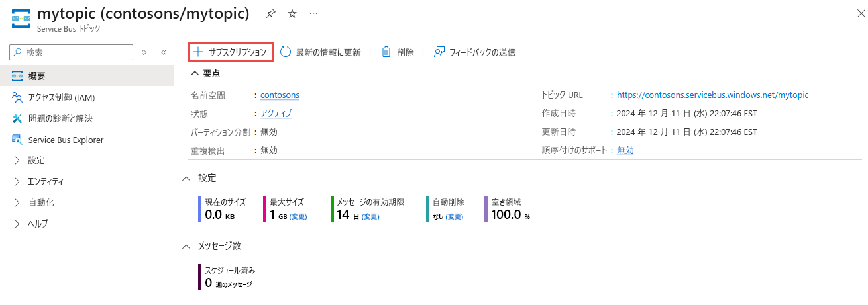
Task: Open the contosons namespace link
Action: coord(280,95)
